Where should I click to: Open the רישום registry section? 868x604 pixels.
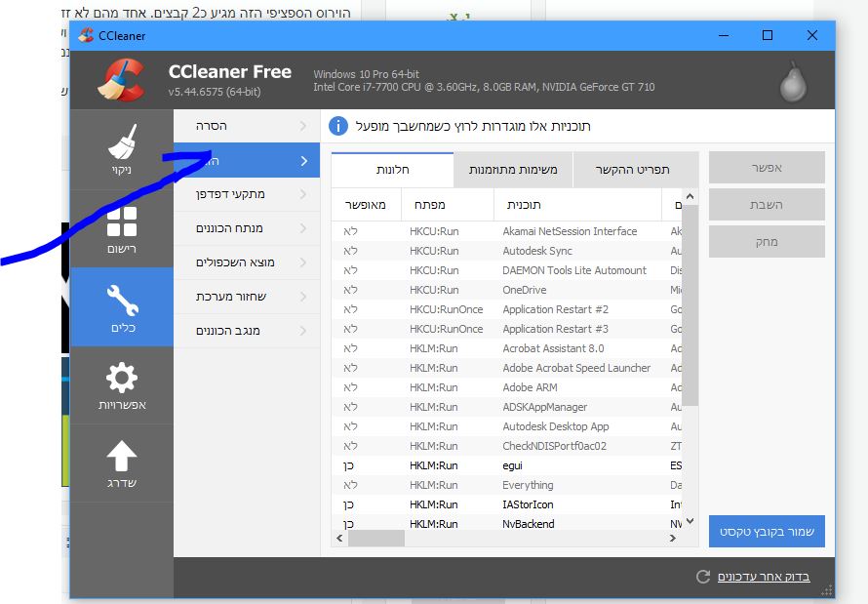click(122, 228)
